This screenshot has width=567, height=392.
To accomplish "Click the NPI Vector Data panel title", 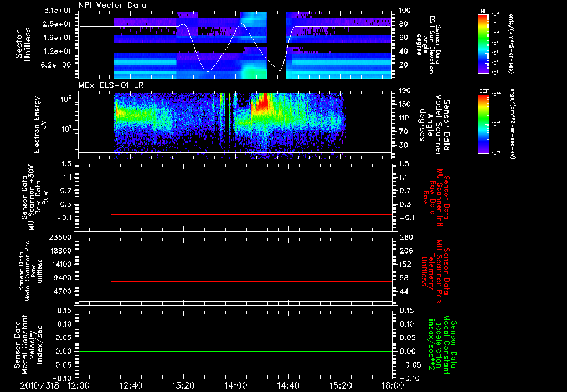I will click(112, 5).
